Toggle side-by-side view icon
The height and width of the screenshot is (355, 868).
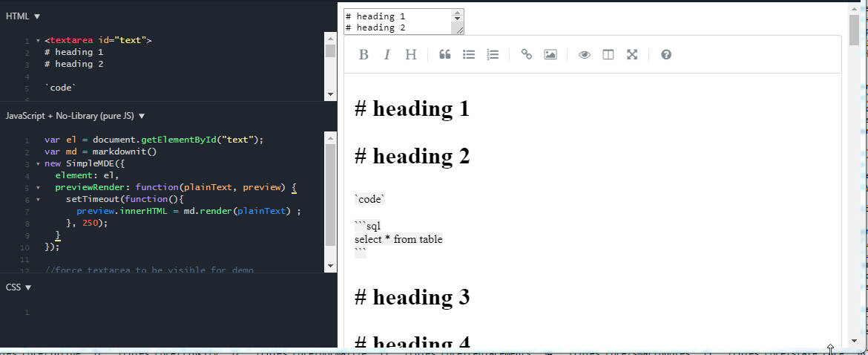[x=608, y=54]
